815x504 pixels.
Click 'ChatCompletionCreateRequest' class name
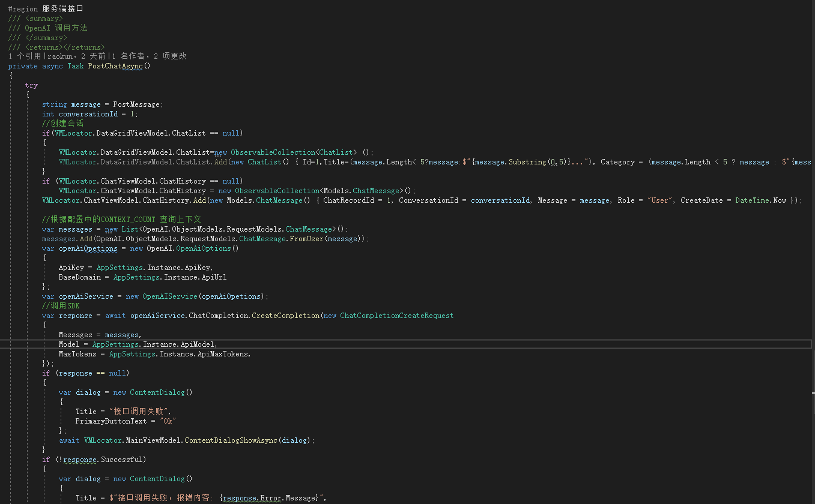point(397,316)
